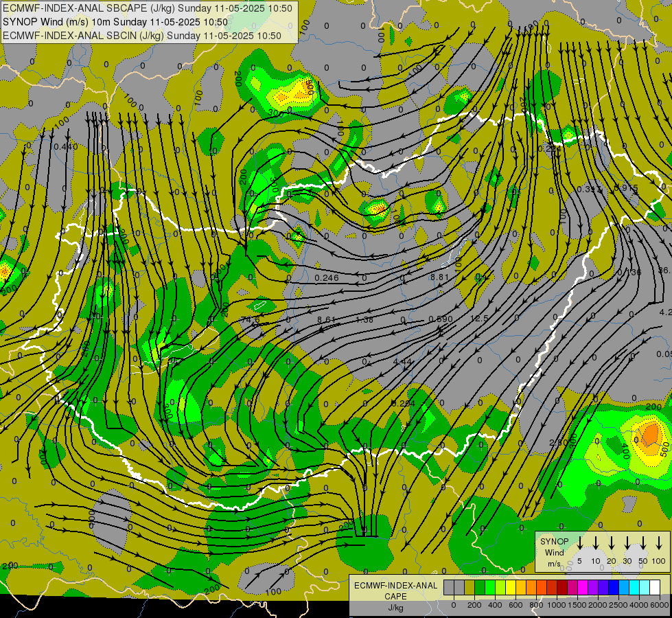Click the 1000 tick label on the CAPE scale
The image size is (672, 618).
coord(557,605)
